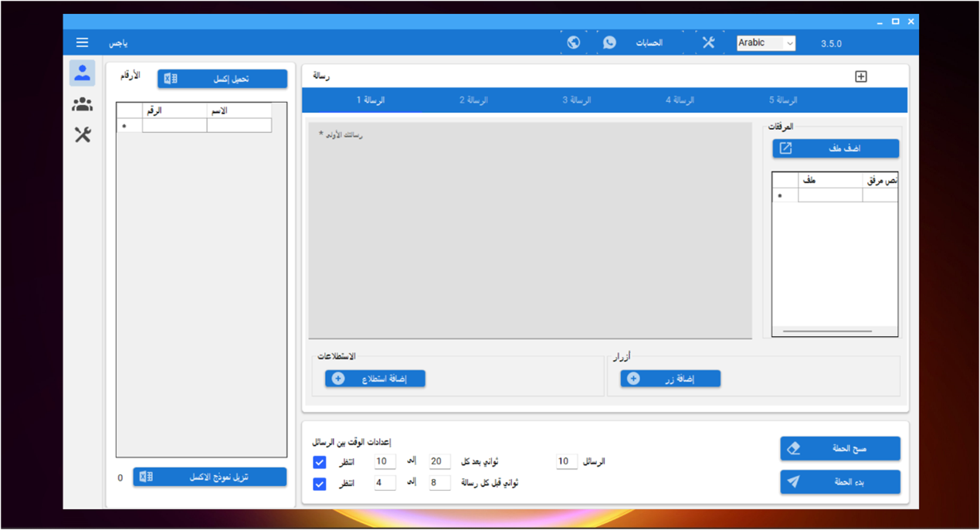
Task: Click the plus icon to add message
Action: [860, 76]
